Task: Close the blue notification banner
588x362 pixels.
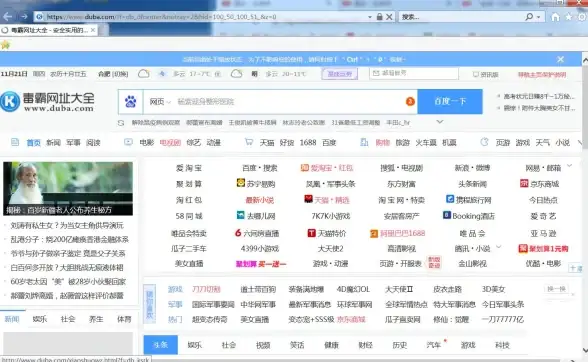Action: point(561,59)
